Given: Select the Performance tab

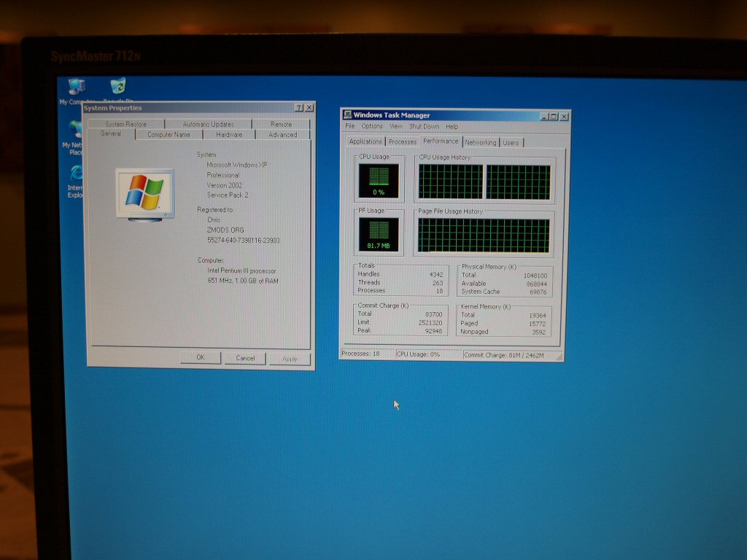Looking at the screenshot, I should (441, 141).
